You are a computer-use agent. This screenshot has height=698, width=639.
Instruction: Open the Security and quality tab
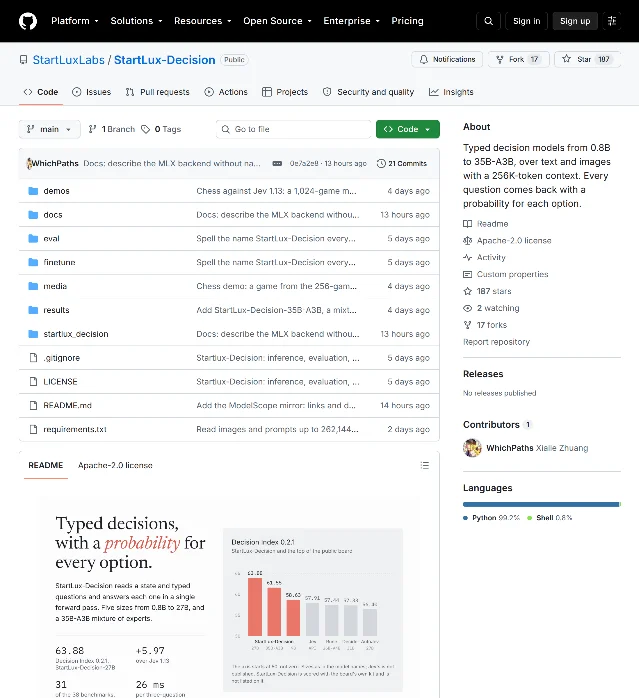pos(368,92)
